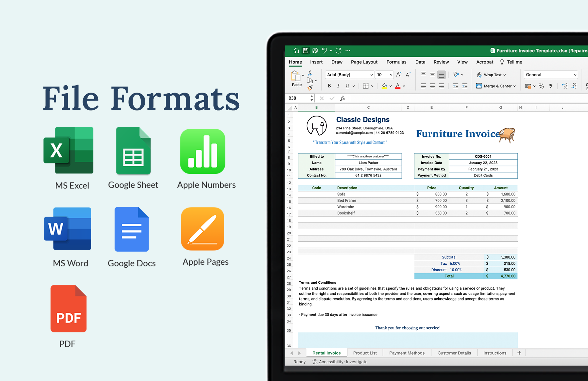Click the orientation angle text icon

point(456,75)
